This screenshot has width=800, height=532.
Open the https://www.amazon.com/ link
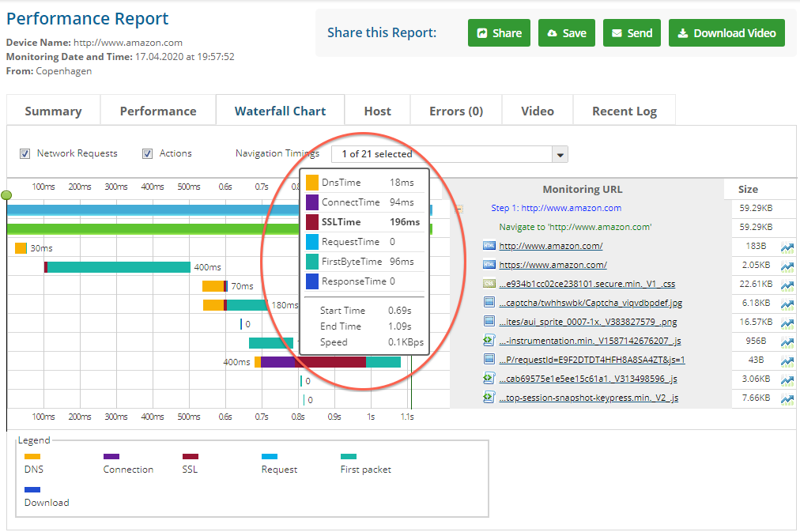(x=553, y=265)
